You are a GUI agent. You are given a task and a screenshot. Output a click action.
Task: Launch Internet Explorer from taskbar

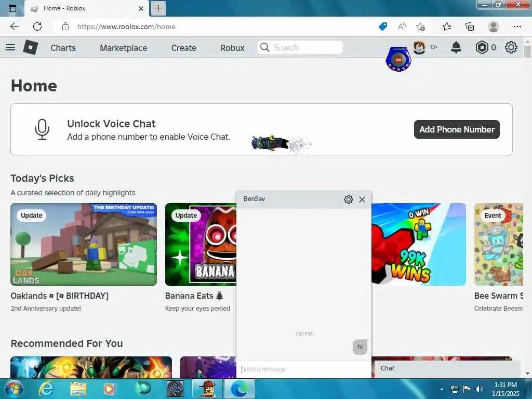pos(46,389)
